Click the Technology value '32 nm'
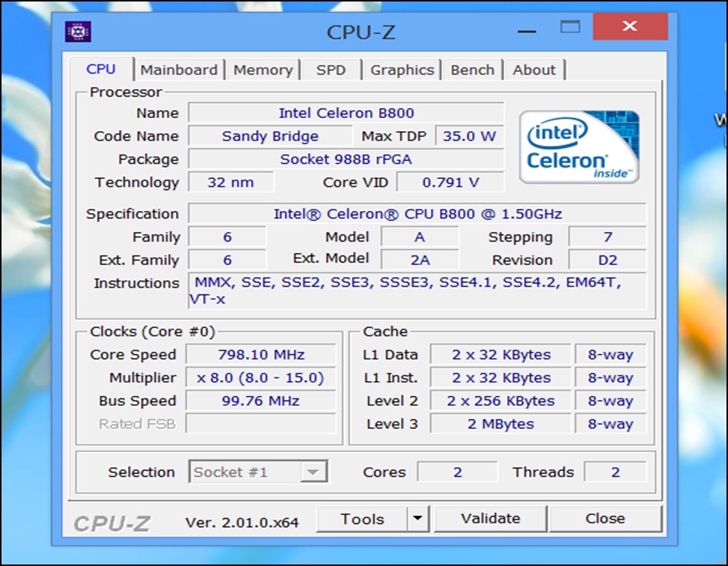 [230, 182]
